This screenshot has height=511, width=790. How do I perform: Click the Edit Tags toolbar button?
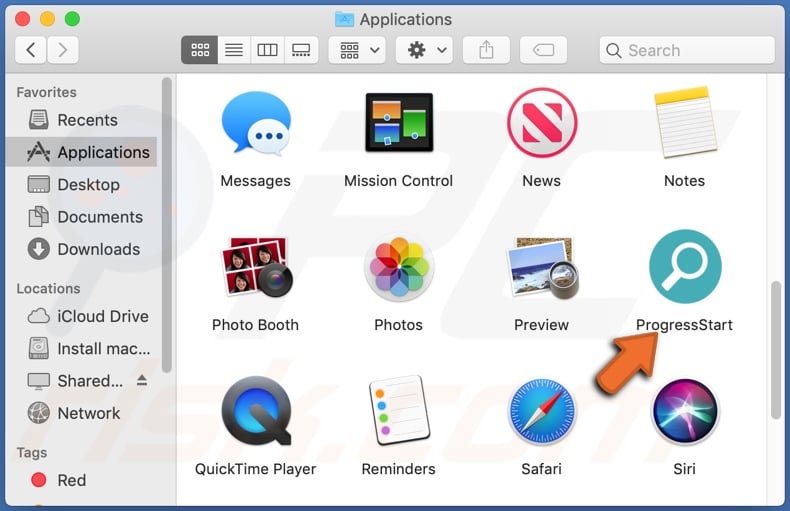pos(543,50)
